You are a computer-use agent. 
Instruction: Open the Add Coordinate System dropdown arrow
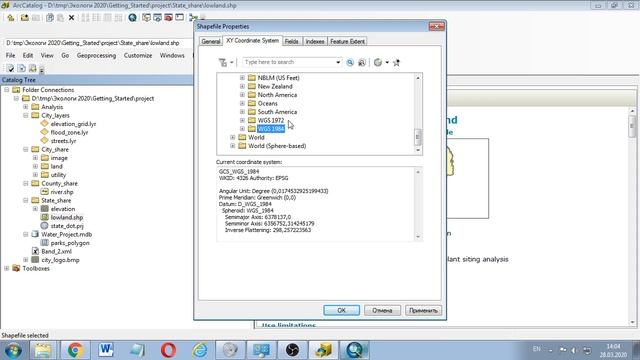[x=387, y=62]
